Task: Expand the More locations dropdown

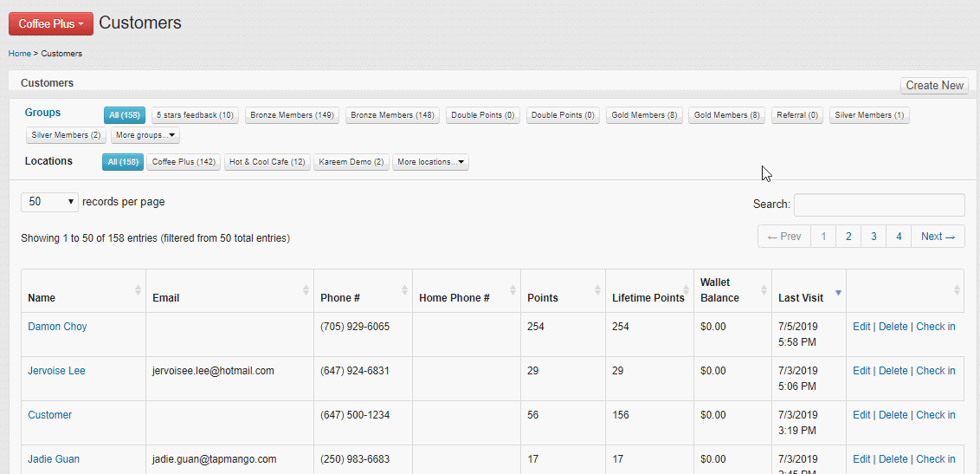Action: click(x=430, y=162)
